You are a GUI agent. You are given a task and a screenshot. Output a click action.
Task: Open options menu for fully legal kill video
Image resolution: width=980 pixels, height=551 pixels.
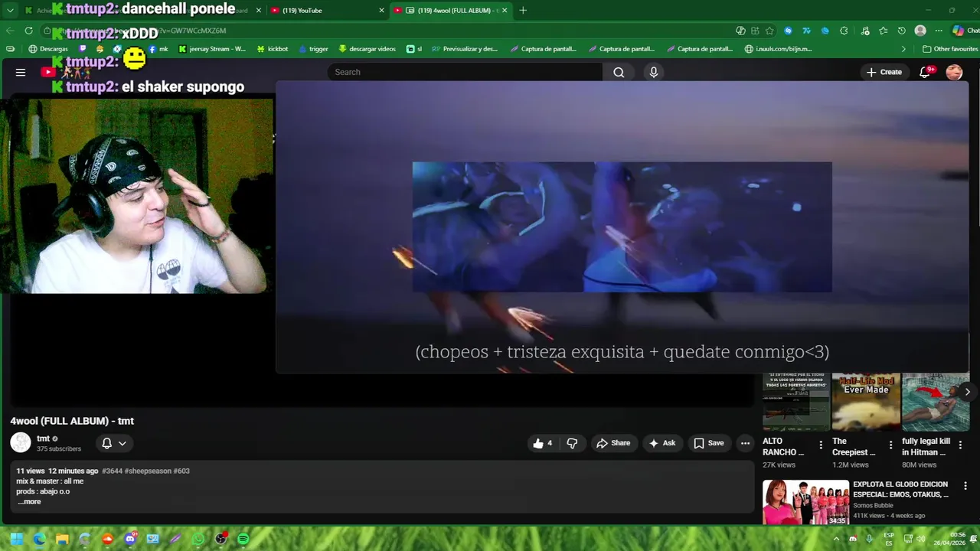(x=960, y=445)
